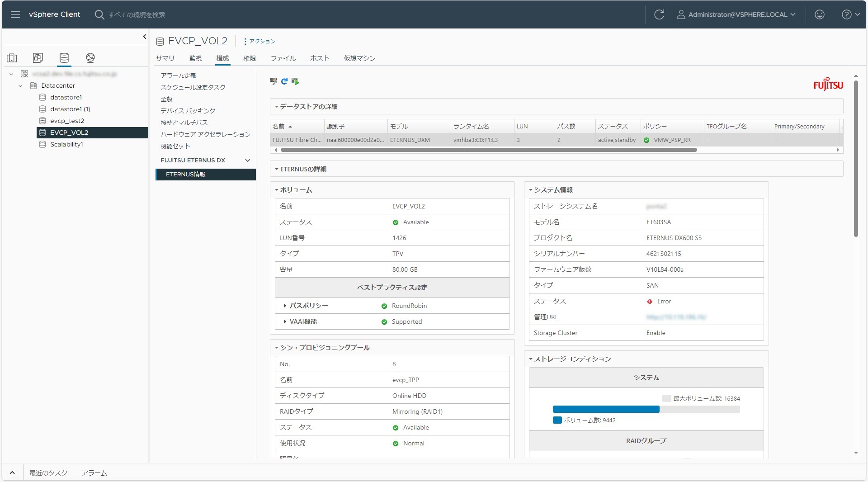Refresh vSphere Client with top refresh icon
This screenshot has height=482, width=868.
point(659,14)
